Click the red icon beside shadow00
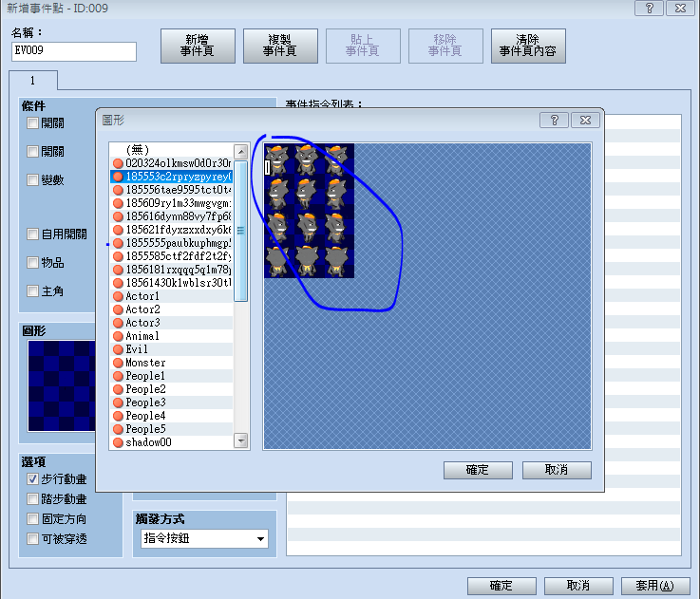 pos(118,442)
